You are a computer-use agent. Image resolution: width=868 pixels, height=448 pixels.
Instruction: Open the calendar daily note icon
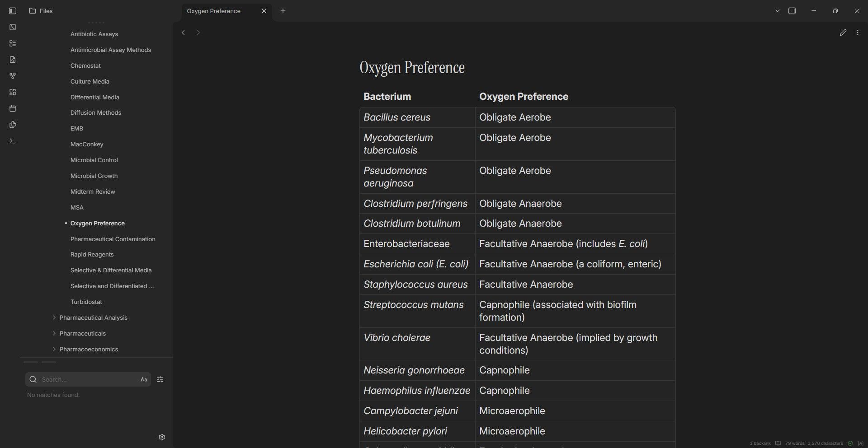click(13, 108)
